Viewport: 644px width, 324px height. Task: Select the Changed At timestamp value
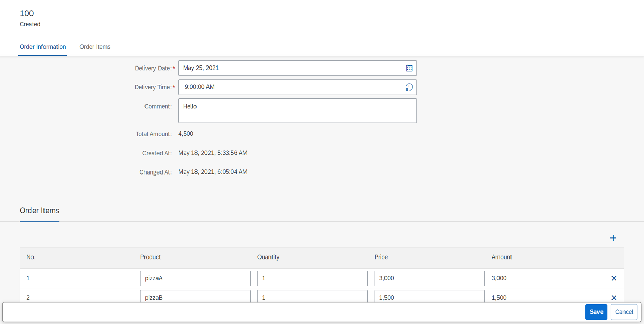(213, 172)
